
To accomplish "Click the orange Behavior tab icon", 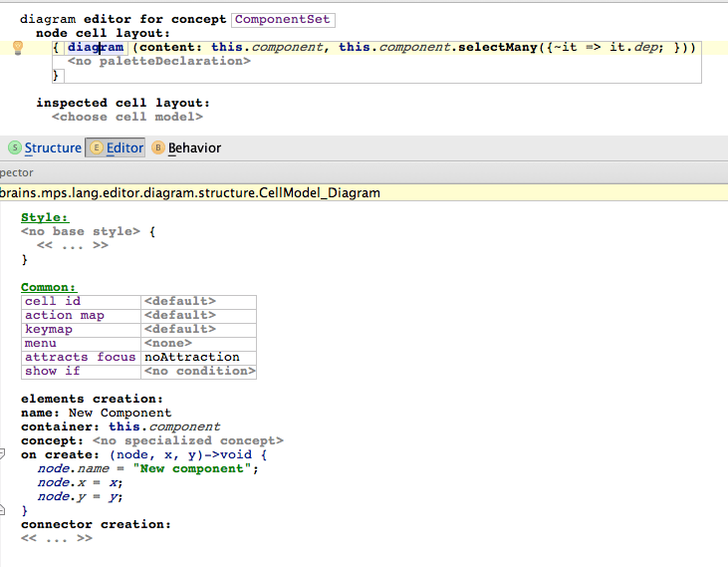I will click(158, 147).
